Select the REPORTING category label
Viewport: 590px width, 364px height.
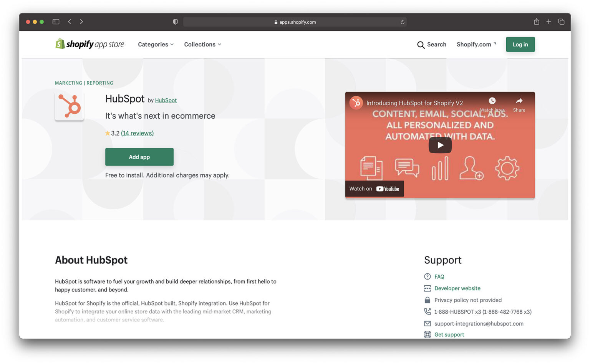coord(99,83)
